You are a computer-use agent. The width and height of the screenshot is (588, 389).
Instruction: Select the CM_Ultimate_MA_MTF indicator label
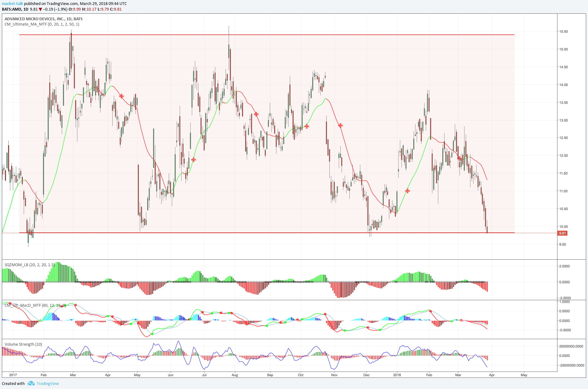point(42,24)
